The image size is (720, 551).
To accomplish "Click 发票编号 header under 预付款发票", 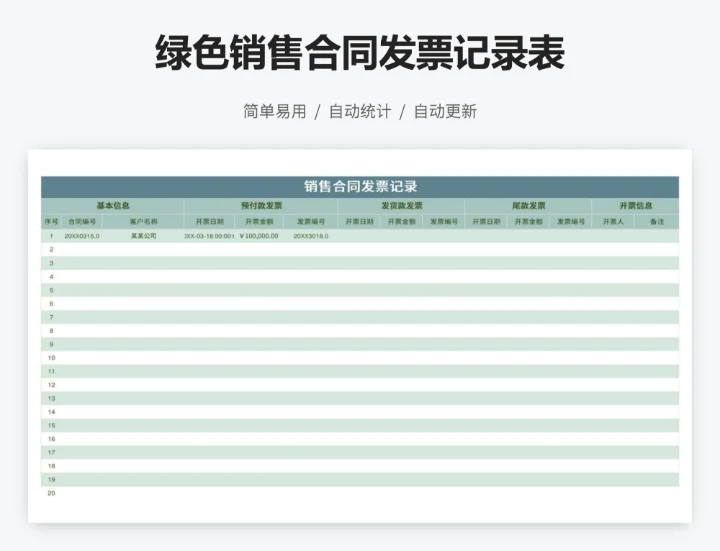I will tap(311, 222).
